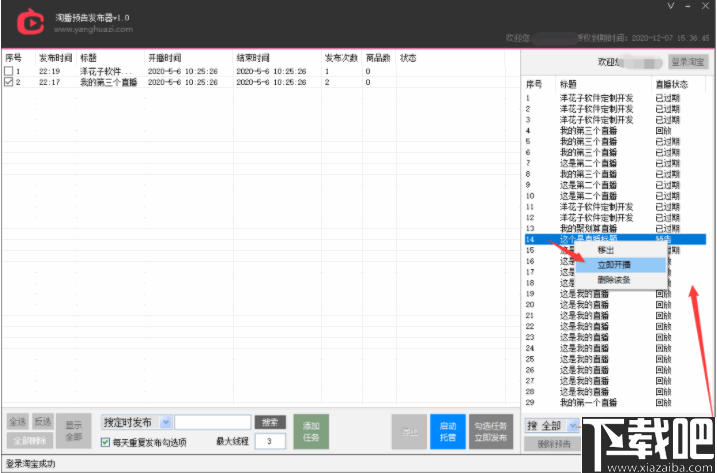
Task: Minimize the 淘播预告发布器 window
Action: pyautogui.click(x=688, y=6)
